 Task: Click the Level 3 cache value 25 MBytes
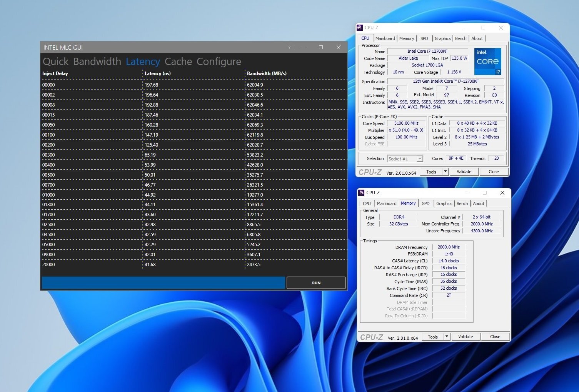477,144
